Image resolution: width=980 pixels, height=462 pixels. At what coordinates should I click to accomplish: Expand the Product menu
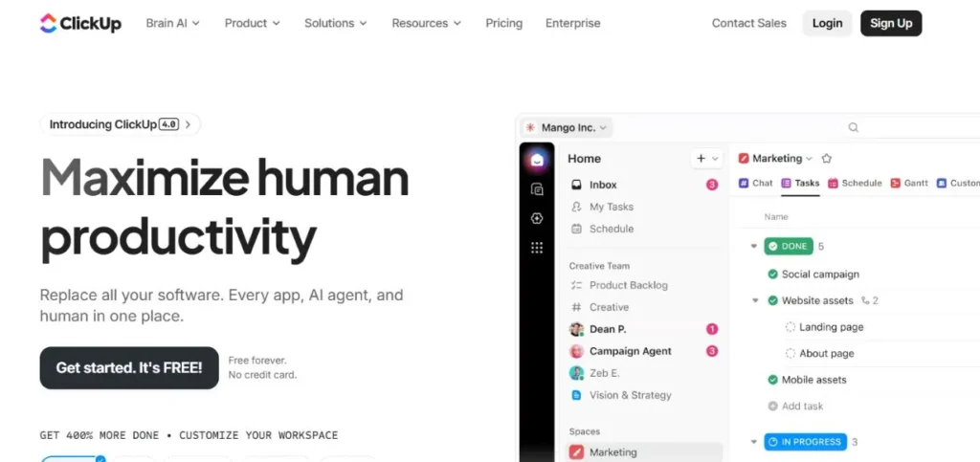point(253,23)
